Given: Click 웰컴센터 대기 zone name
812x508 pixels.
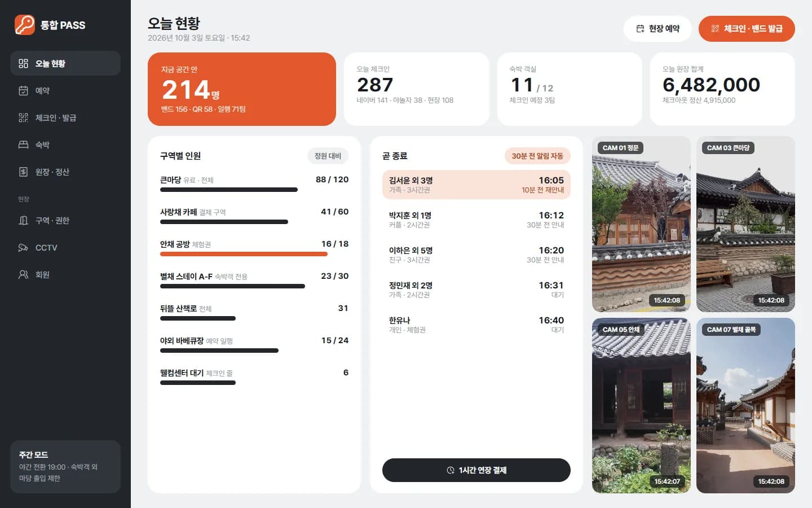Looking at the screenshot, I should [x=182, y=373].
